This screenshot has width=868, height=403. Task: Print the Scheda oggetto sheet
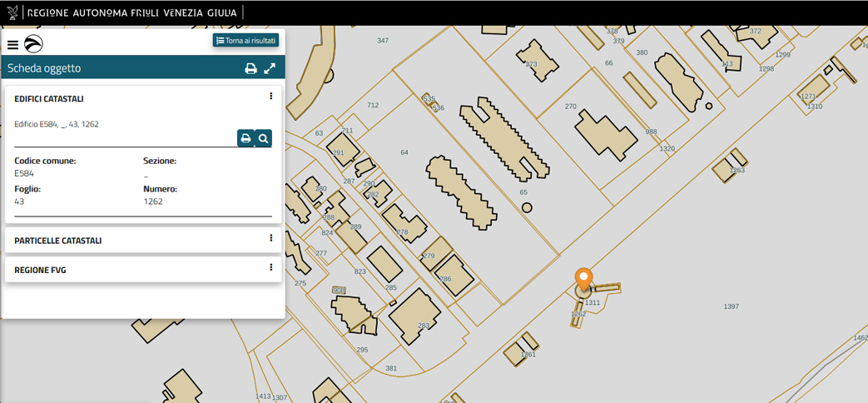click(x=250, y=68)
